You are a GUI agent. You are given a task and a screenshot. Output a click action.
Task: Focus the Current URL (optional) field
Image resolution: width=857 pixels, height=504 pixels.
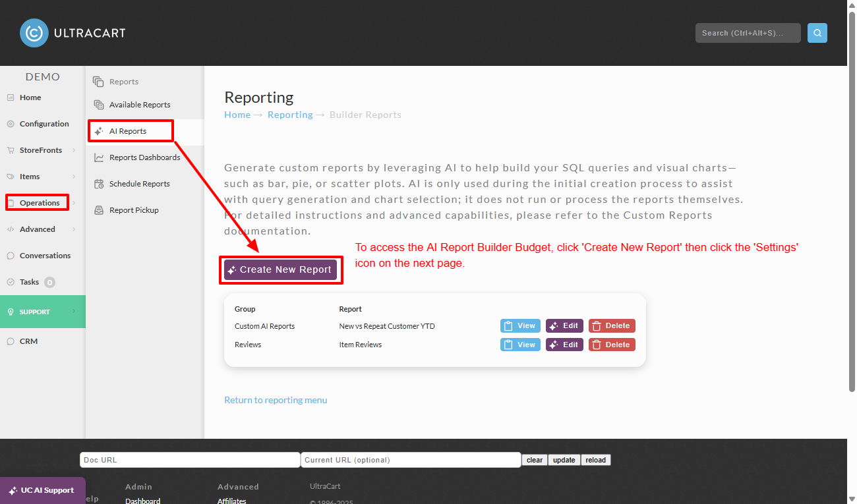tap(411, 460)
